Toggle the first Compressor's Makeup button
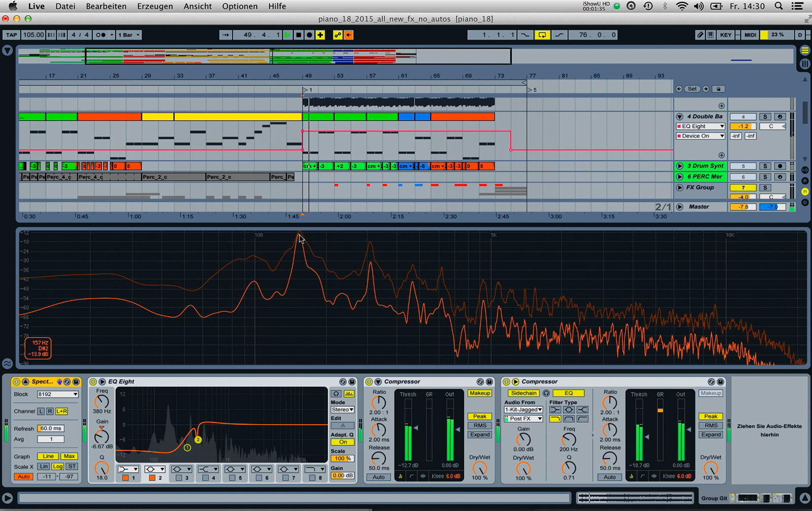Image resolution: width=812 pixels, height=511 pixels. pos(480,393)
